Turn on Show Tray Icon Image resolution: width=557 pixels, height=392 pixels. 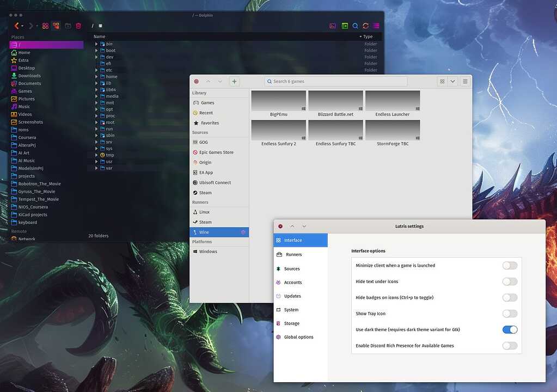click(x=510, y=313)
